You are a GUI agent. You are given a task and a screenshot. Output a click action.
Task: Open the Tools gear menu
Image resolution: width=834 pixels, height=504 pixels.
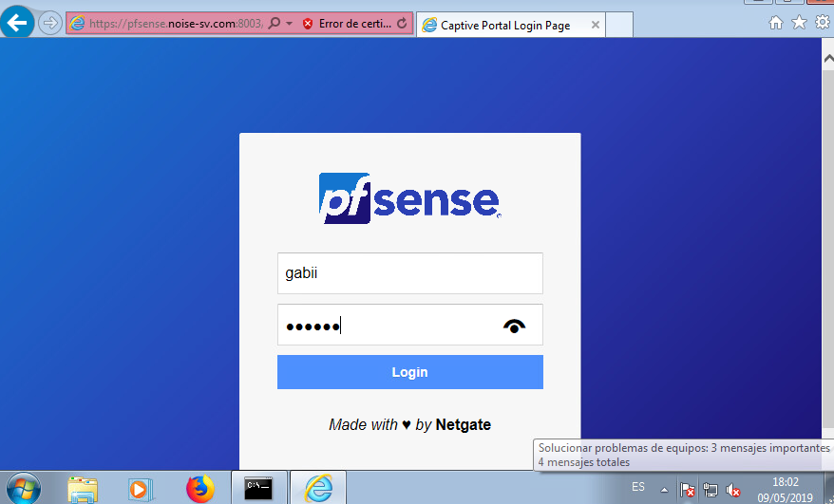tap(823, 23)
